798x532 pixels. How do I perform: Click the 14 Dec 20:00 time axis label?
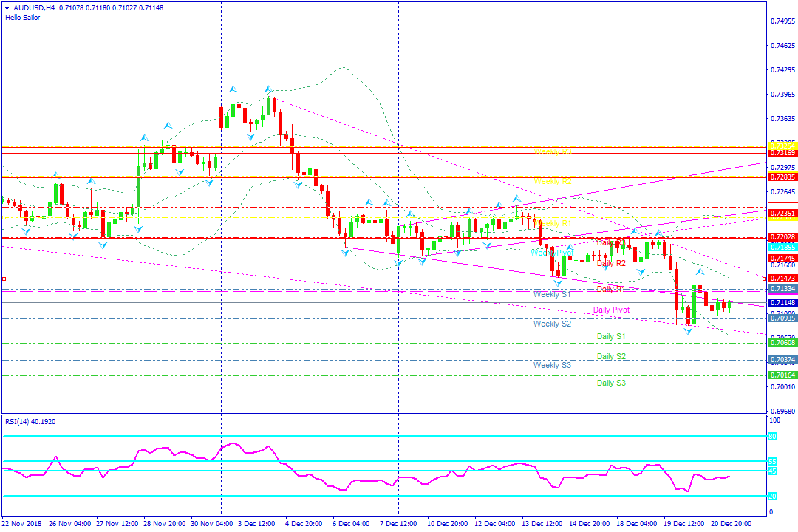tap(590, 523)
